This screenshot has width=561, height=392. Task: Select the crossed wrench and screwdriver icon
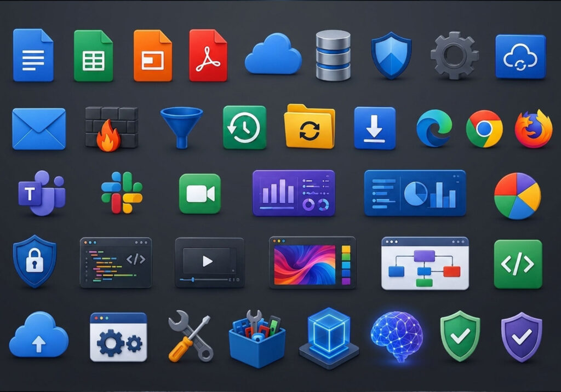191,336
